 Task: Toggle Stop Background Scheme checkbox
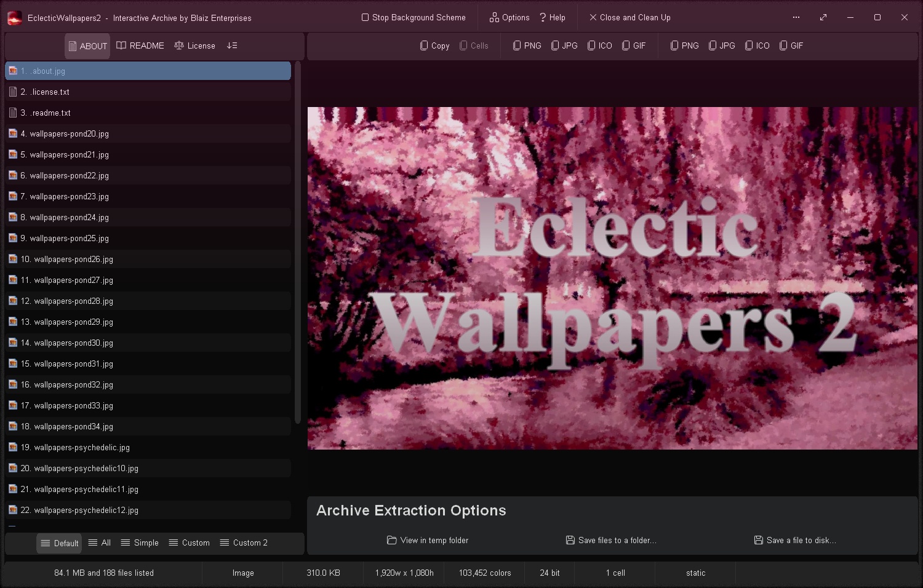point(414,18)
